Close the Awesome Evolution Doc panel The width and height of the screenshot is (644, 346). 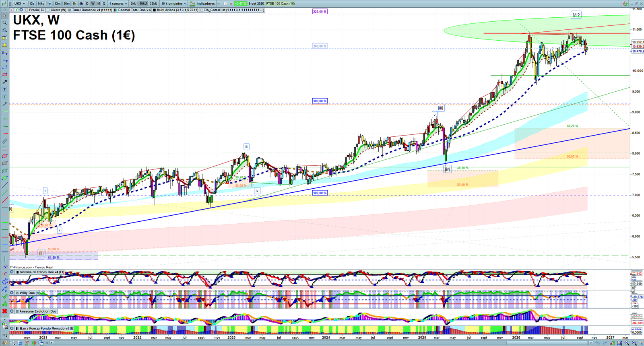pos(12,311)
